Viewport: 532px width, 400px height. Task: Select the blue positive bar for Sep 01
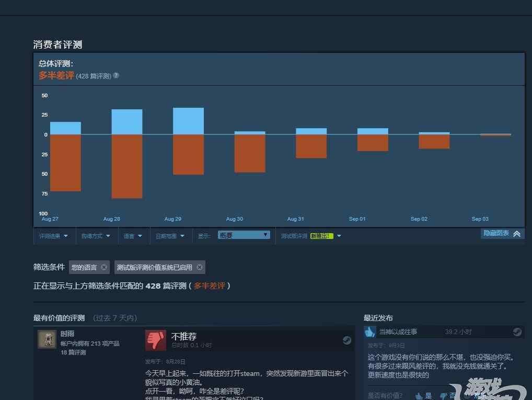tap(373, 131)
